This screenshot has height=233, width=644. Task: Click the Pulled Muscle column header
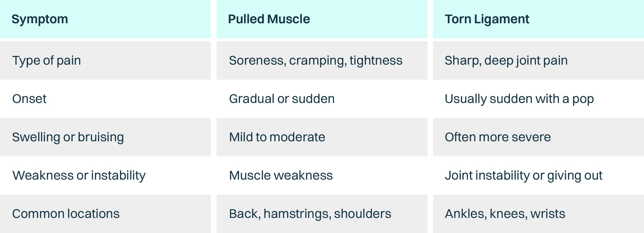coord(269,19)
